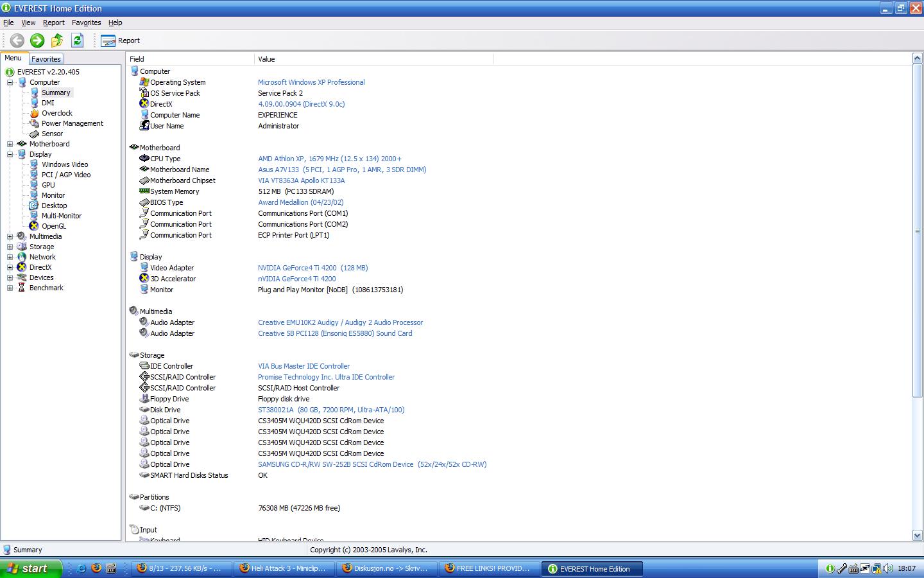Image resolution: width=924 pixels, height=578 pixels.
Task: Open the VIA VT8363A Apollo KT133A link
Action: coord(302,180)
